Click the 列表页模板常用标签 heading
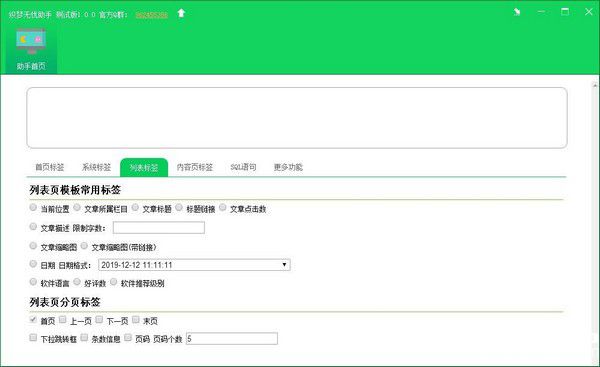The image size is (600, 367). (x=75, y=190)
